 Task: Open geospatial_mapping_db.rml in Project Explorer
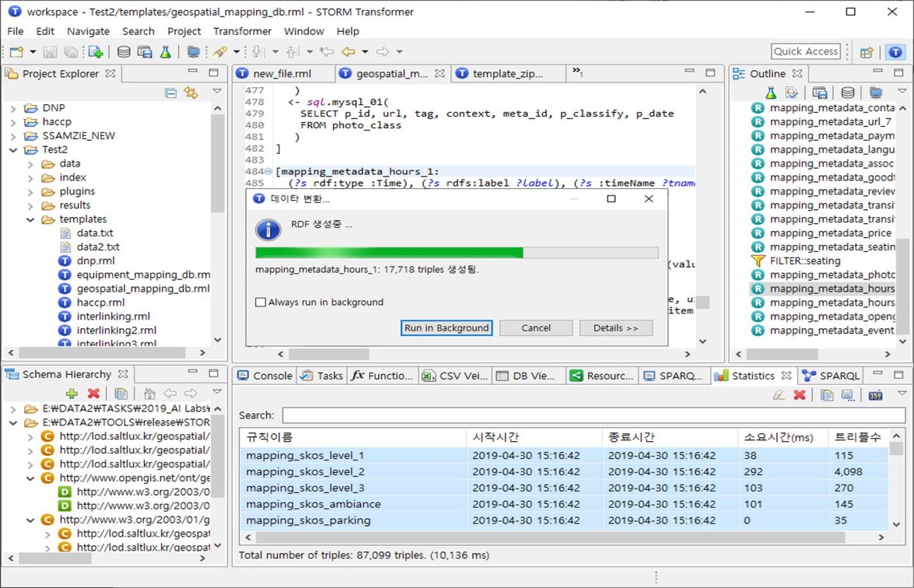tap(143, 289)
